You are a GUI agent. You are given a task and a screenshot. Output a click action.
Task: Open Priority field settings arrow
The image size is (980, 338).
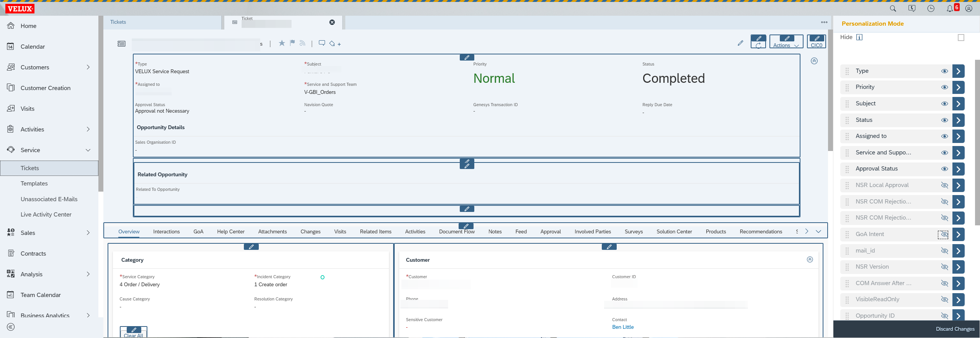pyautogui.click(x=958, y=87)
